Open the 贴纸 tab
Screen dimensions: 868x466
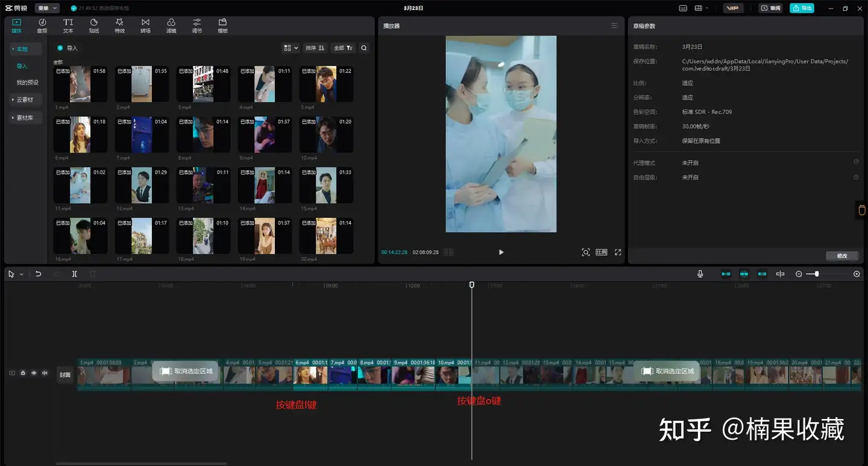pyautogui.click(x=94, y=26)
